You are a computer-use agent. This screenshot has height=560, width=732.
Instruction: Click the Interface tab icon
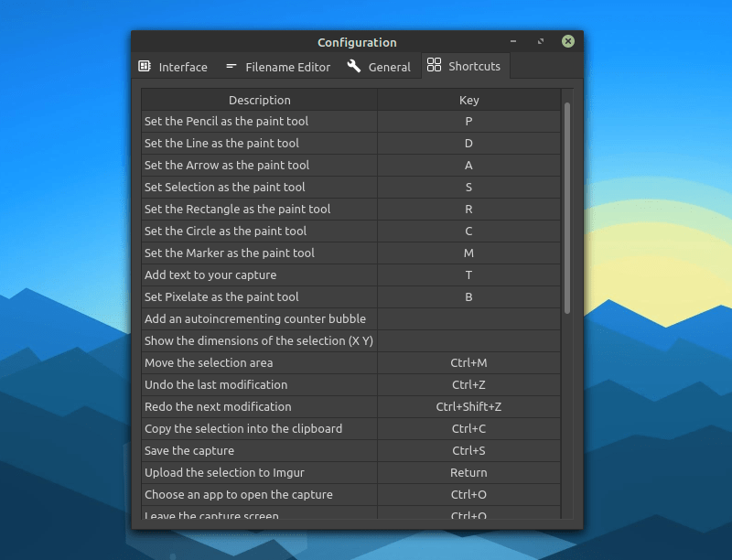pyautogui.click(x=145, y=67)
